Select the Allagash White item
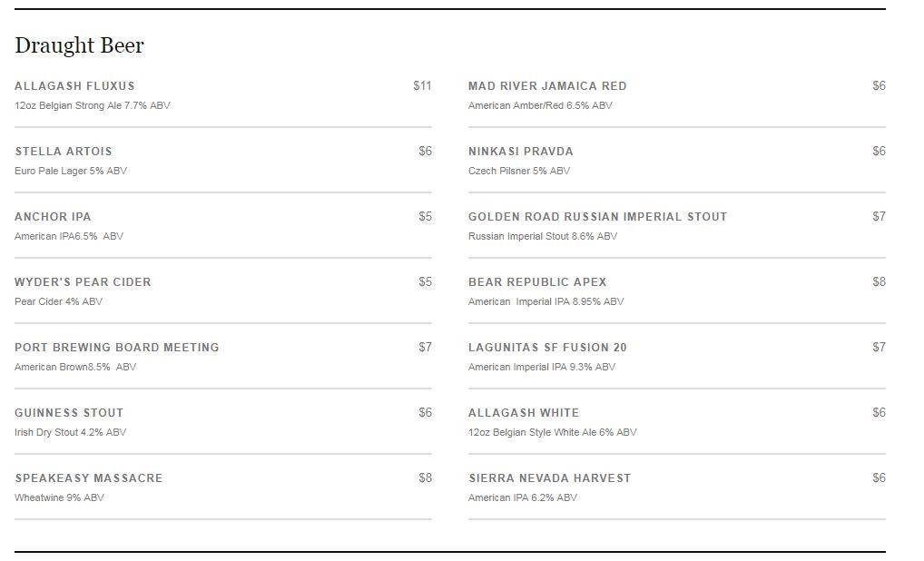The height and width of the screenshot is (561, 924). (524, 413)
